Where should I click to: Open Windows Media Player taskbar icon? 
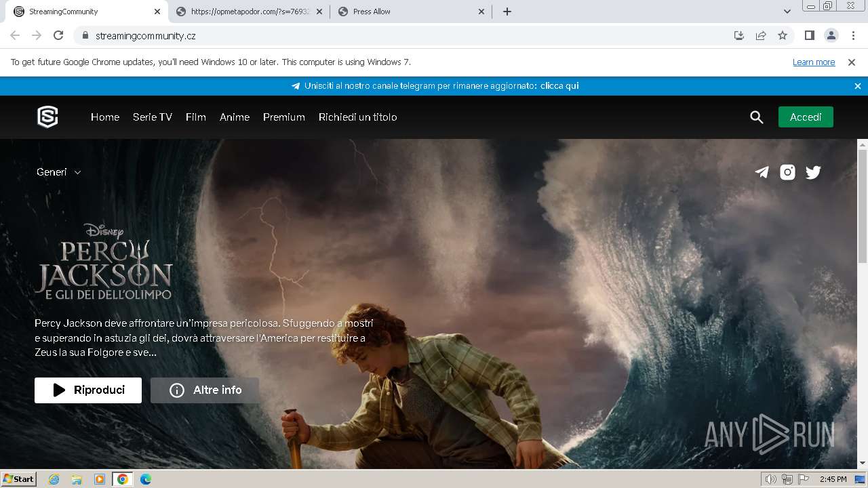(x=100, y=479)
